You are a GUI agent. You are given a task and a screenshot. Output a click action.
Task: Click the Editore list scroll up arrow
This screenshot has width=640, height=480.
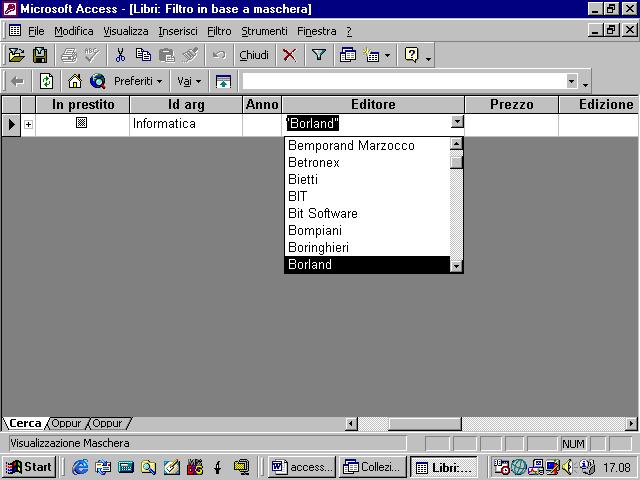click(456, 143)
